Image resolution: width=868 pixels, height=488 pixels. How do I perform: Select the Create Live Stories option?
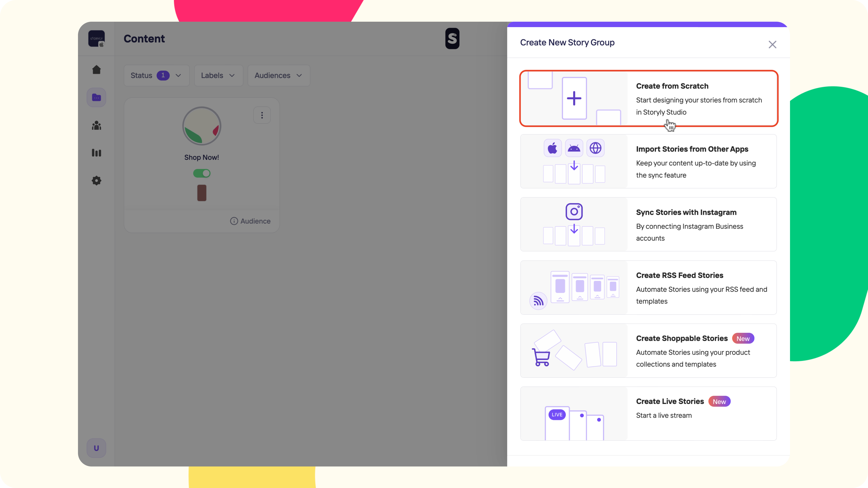tap(648, 414)
